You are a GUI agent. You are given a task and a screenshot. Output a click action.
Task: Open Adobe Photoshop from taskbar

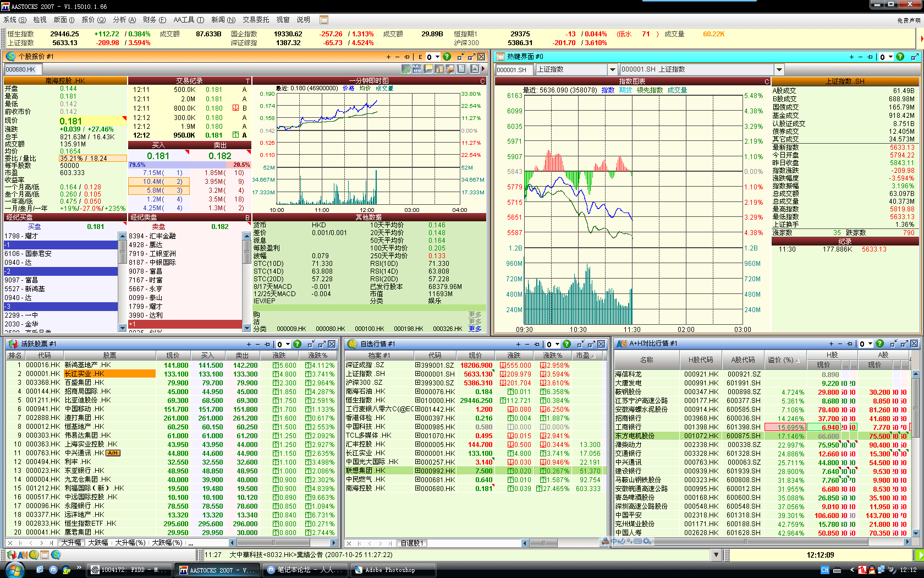click(x=392, y=570)
